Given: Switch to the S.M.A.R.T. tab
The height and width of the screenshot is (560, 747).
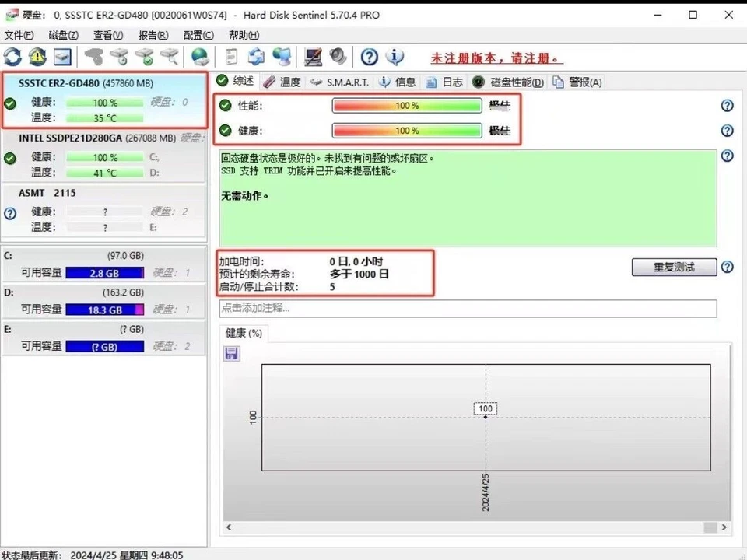Looking at the screenshot, I should pyautogui.click(x=339, y=82).
